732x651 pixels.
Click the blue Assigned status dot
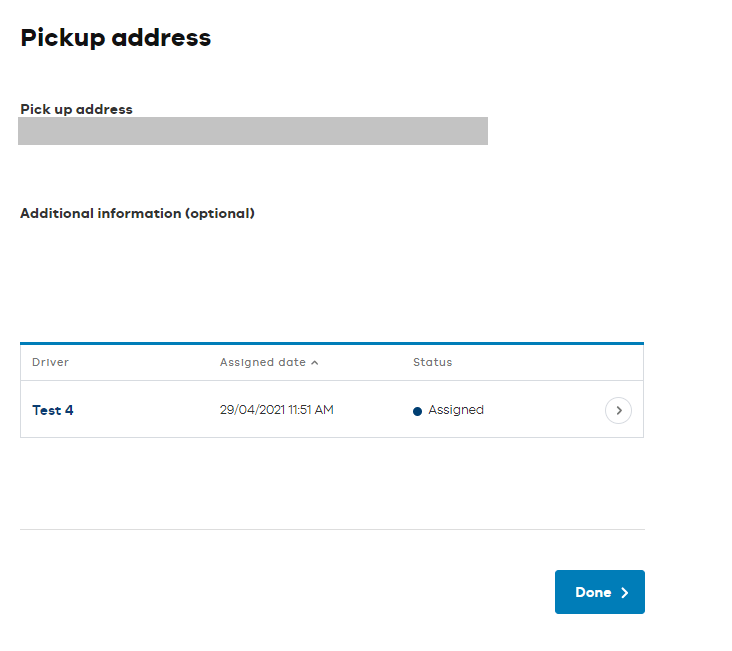(417, 411)
